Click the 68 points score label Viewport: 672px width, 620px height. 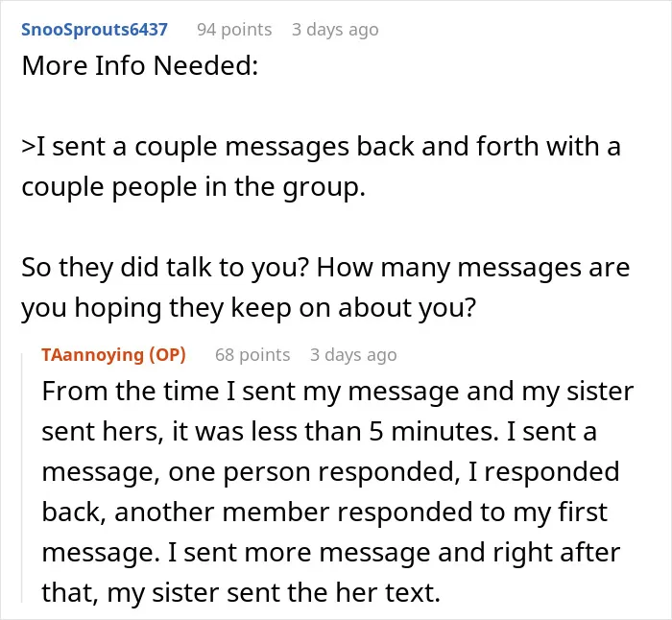point(252,355)
